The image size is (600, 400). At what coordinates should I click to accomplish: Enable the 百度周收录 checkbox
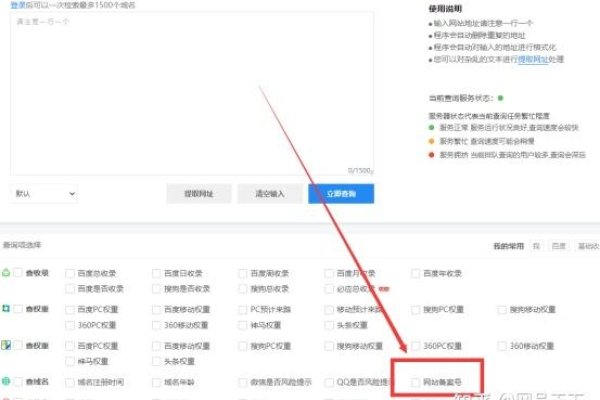click(x=243, y=273)
